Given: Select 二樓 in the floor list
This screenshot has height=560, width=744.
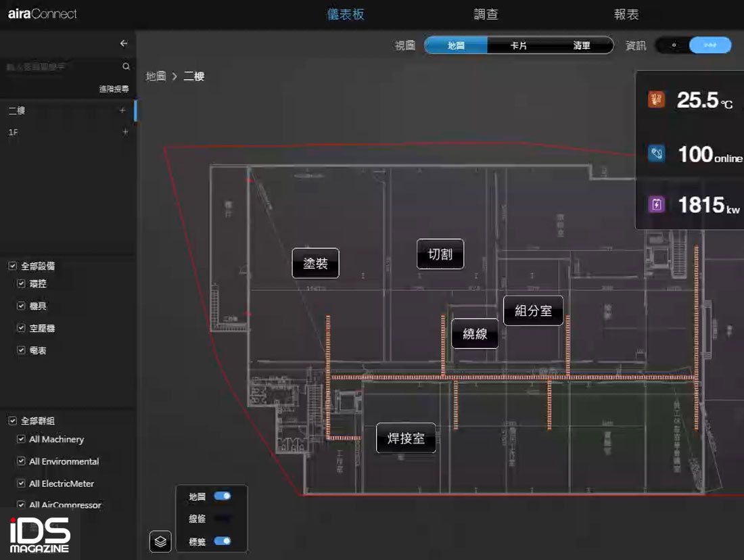Looking at the screenshot, I should coord(68,110).
